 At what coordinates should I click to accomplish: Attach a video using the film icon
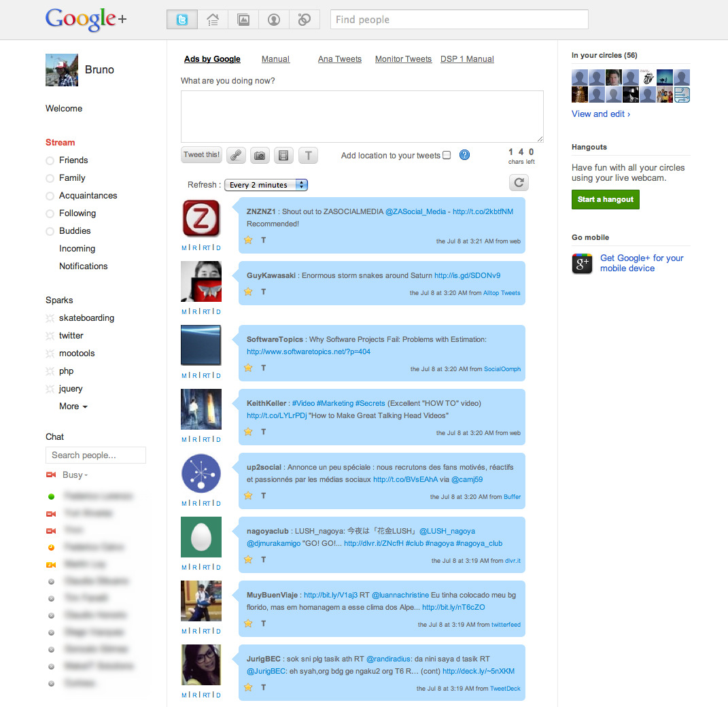tap(283, 155)
